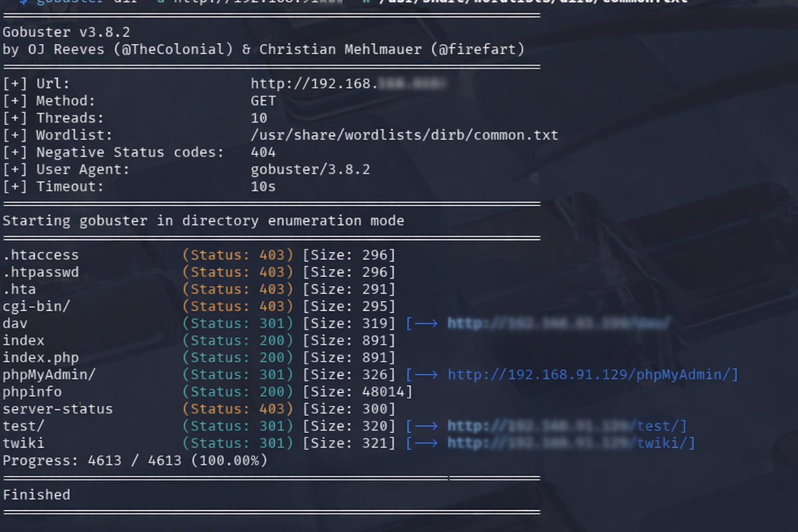Select the 'Url:' label in the settings
The height and width of the screenshot is (532, 798).
coord(52,84)
